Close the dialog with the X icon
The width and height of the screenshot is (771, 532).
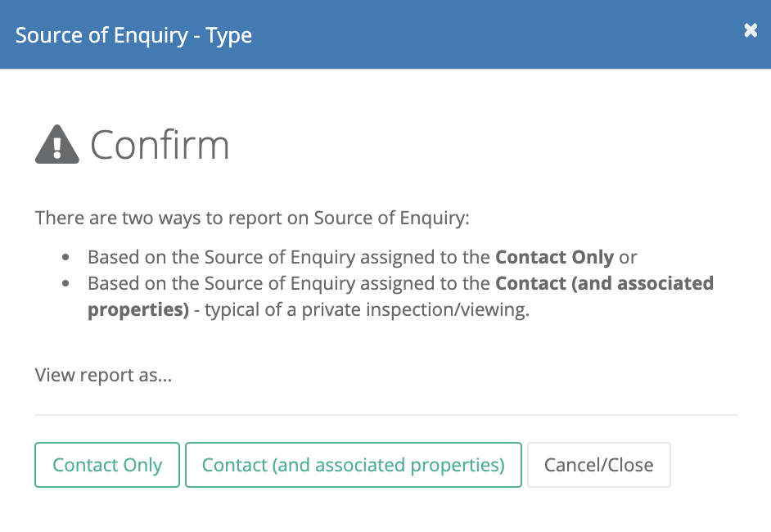pos(751,30)
